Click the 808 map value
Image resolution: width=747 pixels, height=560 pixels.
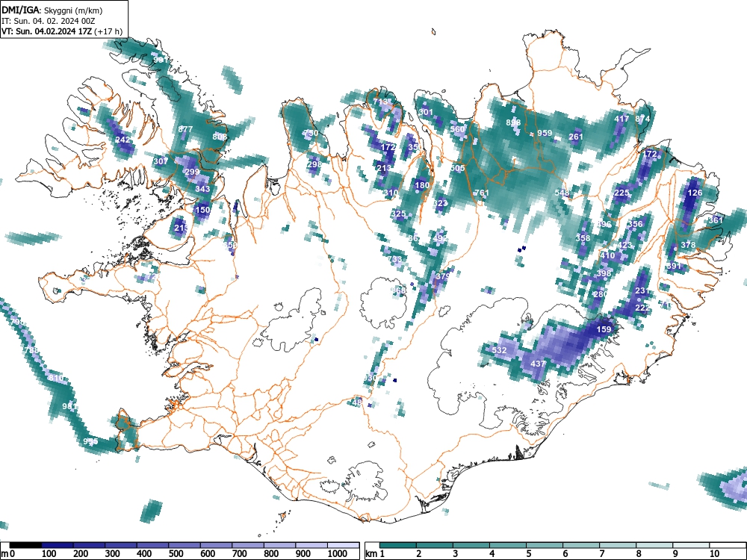pyautogui.click(x=220, y=137)
